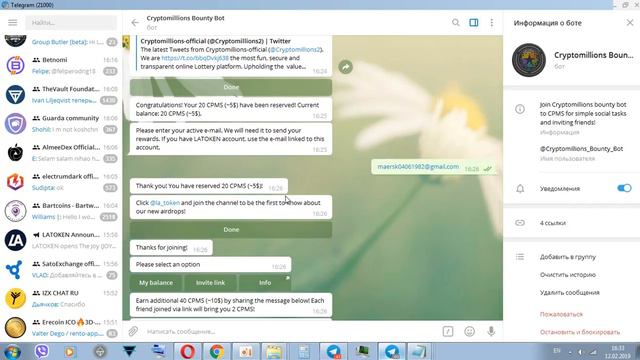Click the Cryptomillions Bounty Bot header title
Viewport: 640px width, 360px height.
(185, 18)
